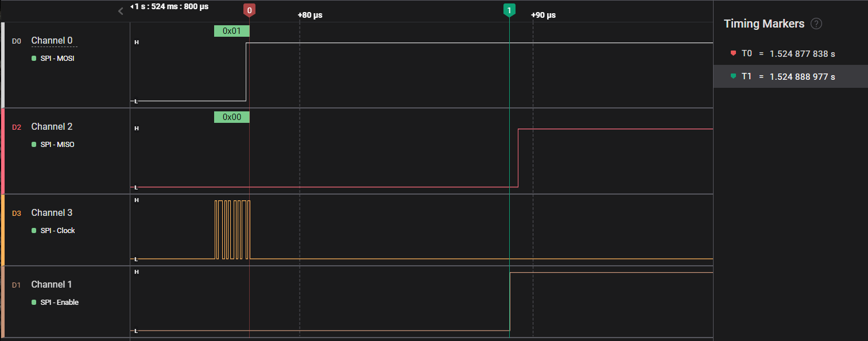Click the red T0 marker icon

tap(733, 53)
